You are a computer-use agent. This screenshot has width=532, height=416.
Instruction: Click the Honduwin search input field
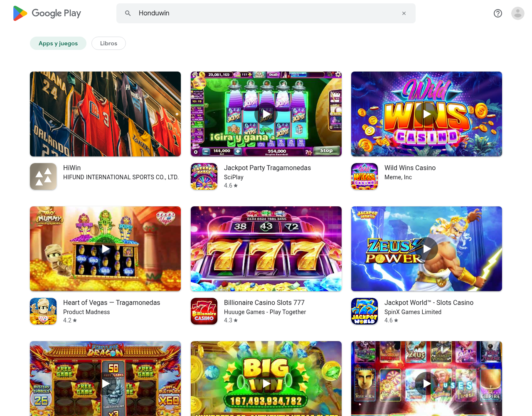pyautogui.click(x=266, y=13)
